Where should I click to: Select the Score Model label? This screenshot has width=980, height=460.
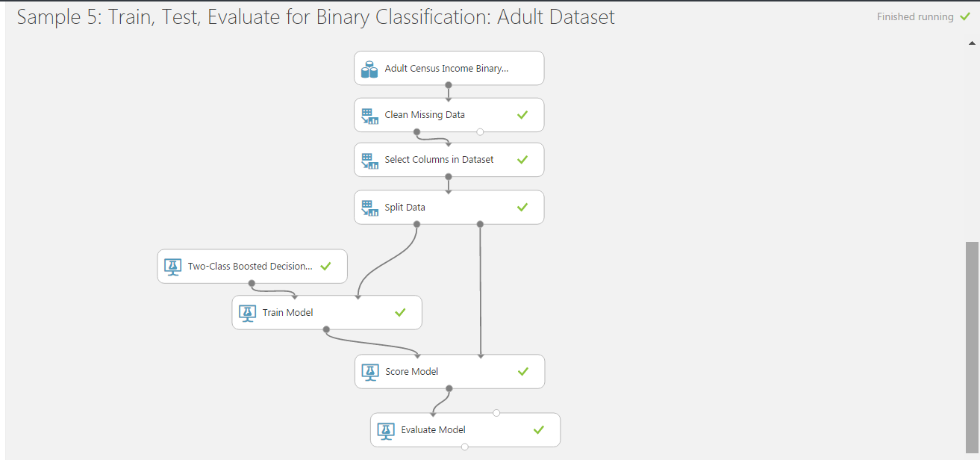click(x=411, y=371)
